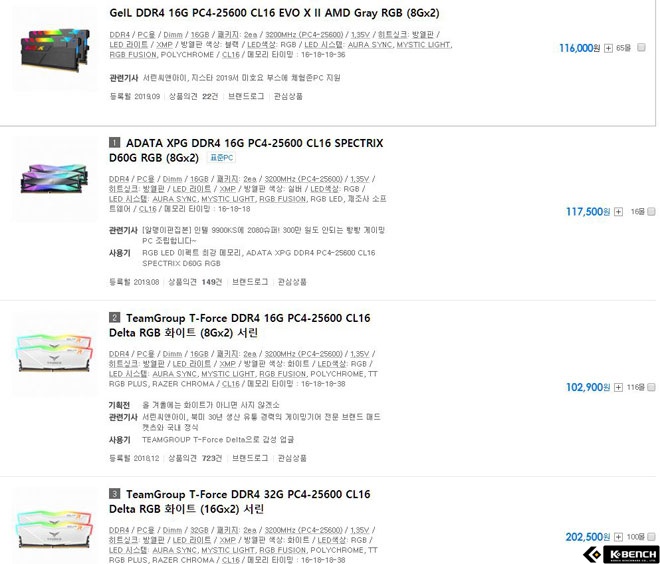The image size is (660, 564).
Task: Open the T-Force 32G product image
Action: click(55, 528)
